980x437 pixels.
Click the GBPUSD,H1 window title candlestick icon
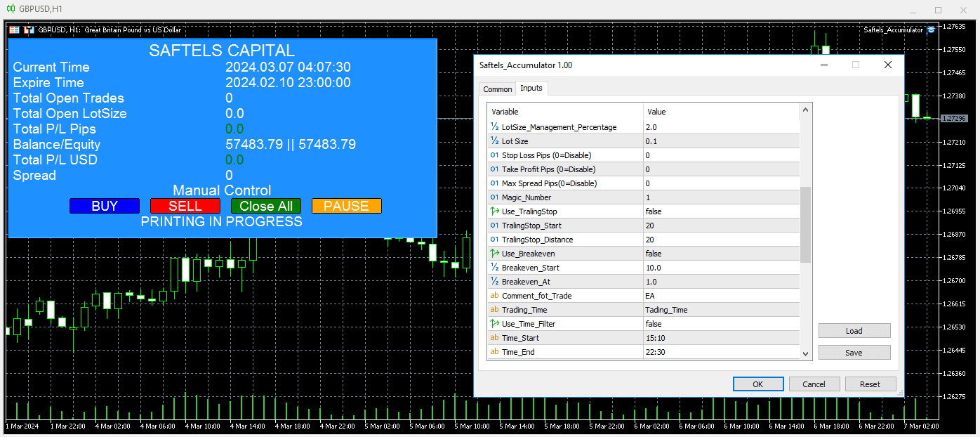coord(11,9)
